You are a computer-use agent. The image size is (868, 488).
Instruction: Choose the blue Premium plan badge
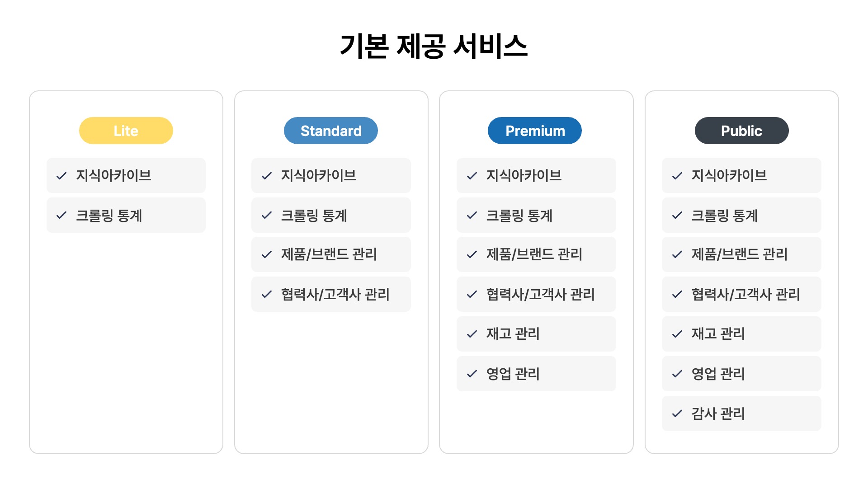point(535,131)
